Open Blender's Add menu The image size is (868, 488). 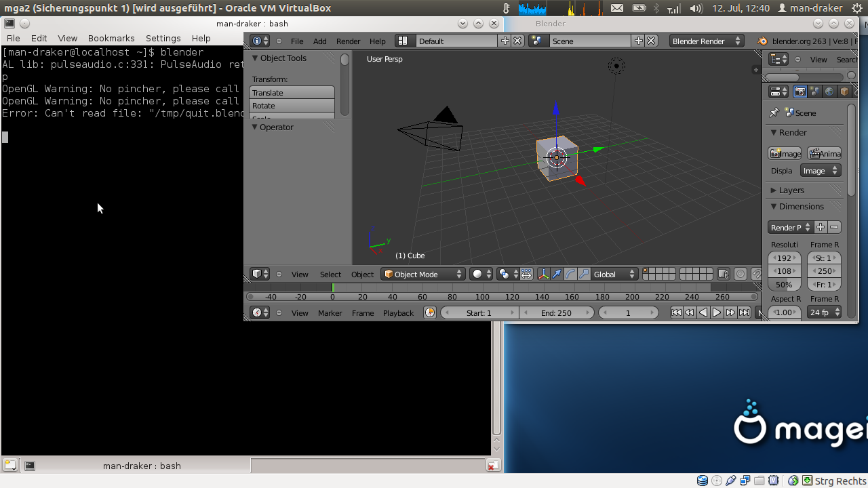(319, 41)
